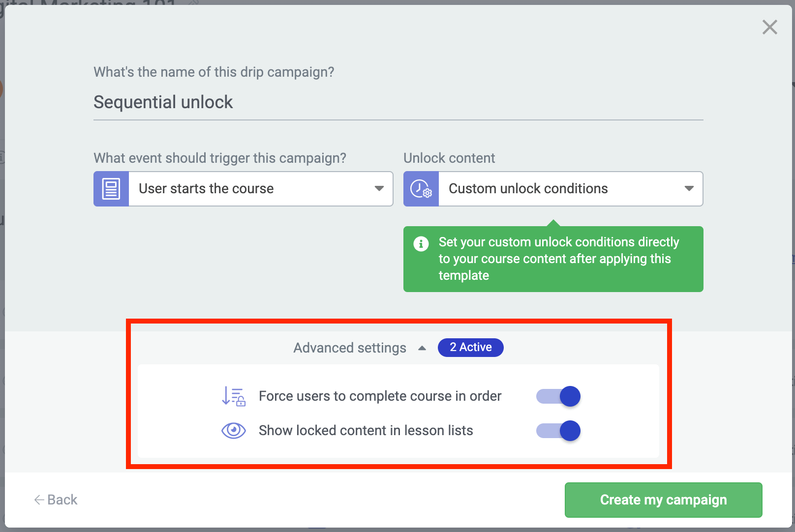The width and height of the screenshot is (795, 532).
Task: Close the drip campaign dialog with the X
Action: click(x=769, y=27)
